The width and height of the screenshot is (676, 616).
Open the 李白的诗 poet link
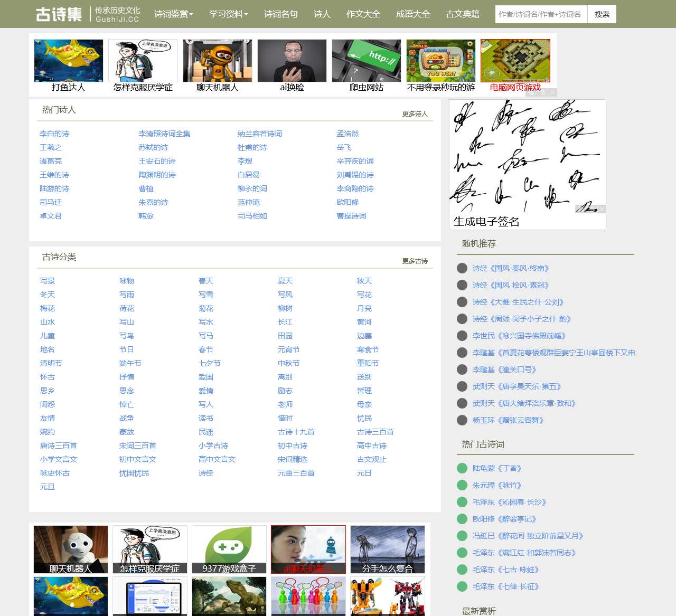point(54,134)
